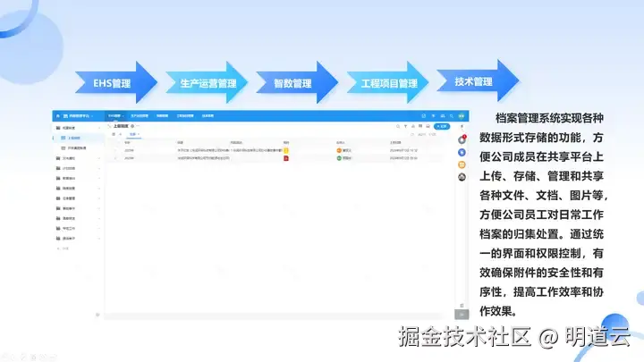The width and height of the screenshot is (644, 362).
Task: Click the horizontal scrollbar below the table
Action: (274, 316)
